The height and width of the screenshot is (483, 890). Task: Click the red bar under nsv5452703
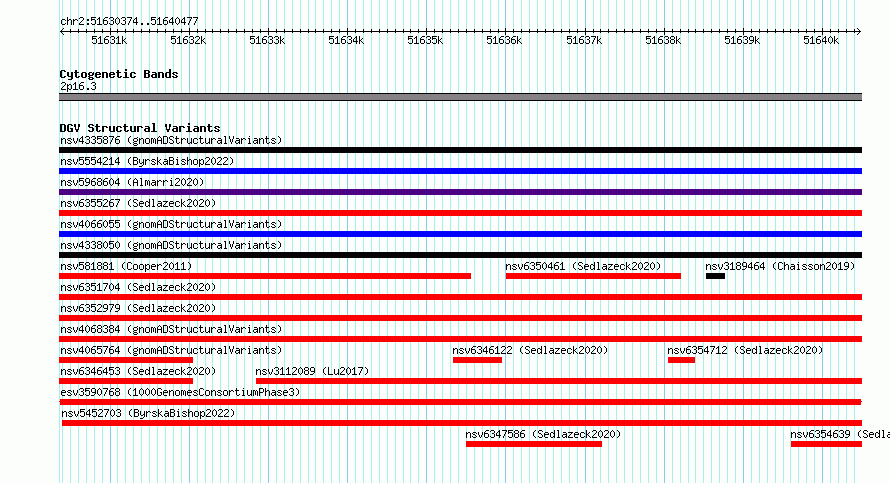click(462, 423)
